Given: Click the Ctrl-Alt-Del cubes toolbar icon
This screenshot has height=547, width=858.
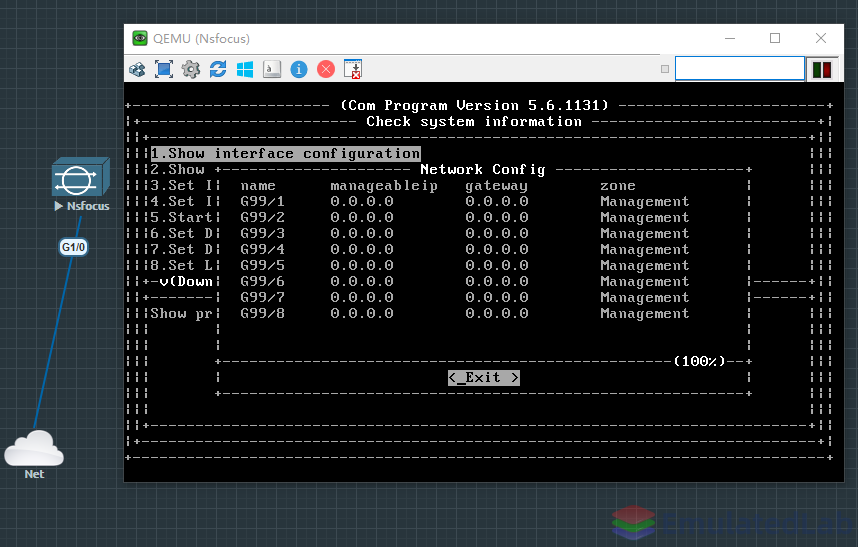Looking at the screenshot, I should 137,69.
